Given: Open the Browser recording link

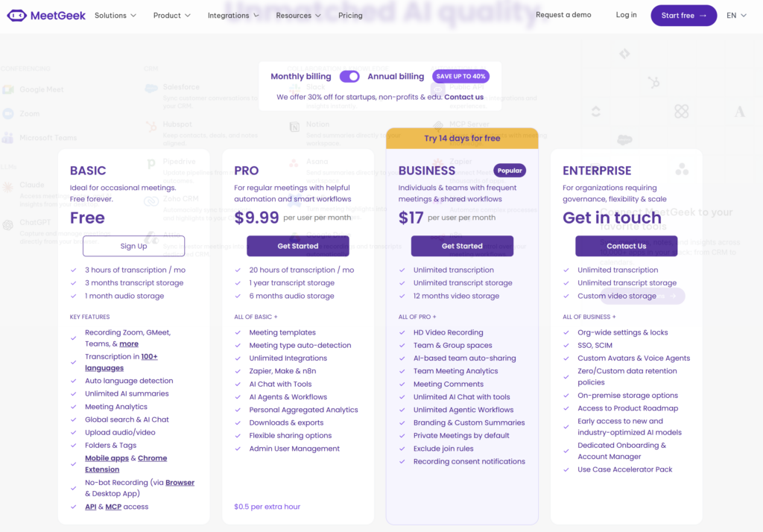Looking at the screenshot, I should [180, 482].
